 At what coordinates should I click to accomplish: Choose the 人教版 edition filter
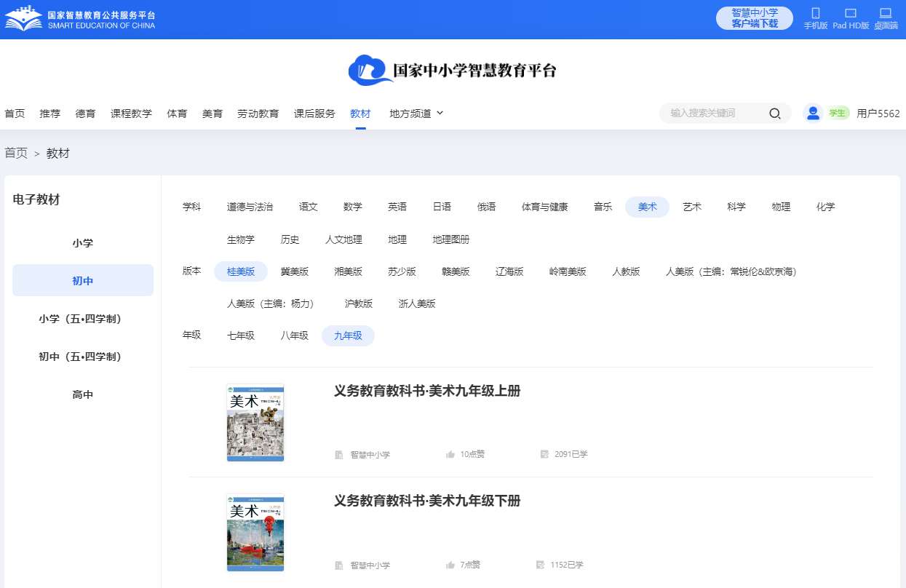point(626,271)
